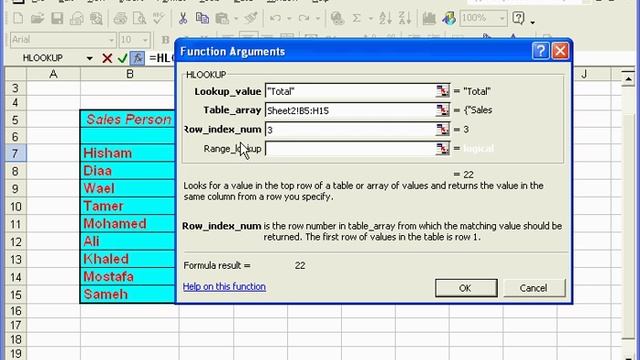Insert Hyperlink using the globe icon

click(x=338, y=18)
